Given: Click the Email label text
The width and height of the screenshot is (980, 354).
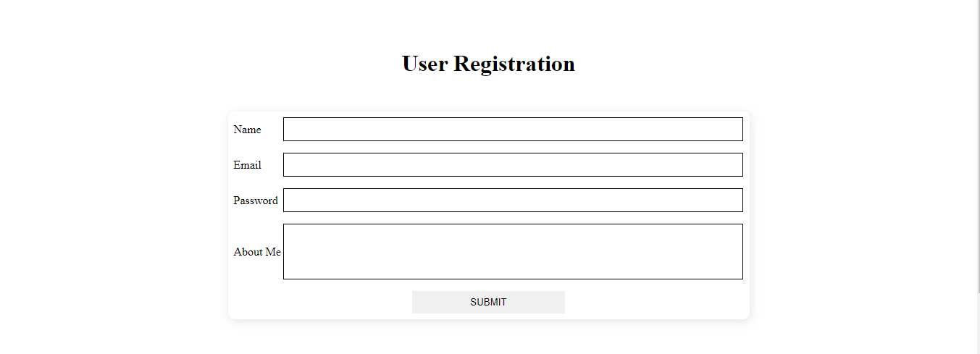Looking at the screenshot, I should 247,165.
